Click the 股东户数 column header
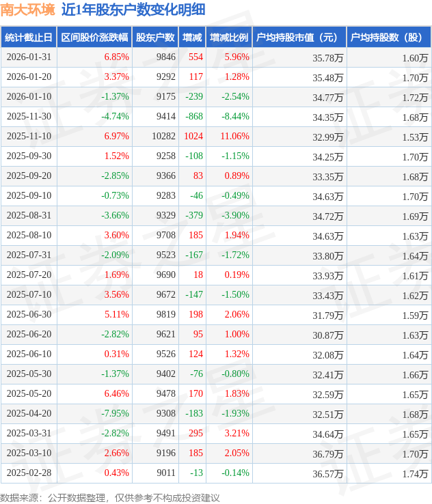 click(155, 38)
